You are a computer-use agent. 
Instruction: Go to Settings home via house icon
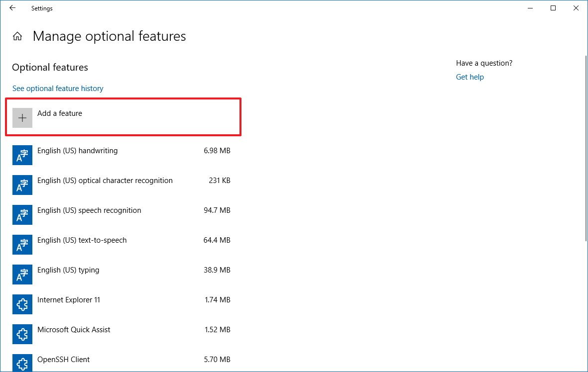[17, 36]
